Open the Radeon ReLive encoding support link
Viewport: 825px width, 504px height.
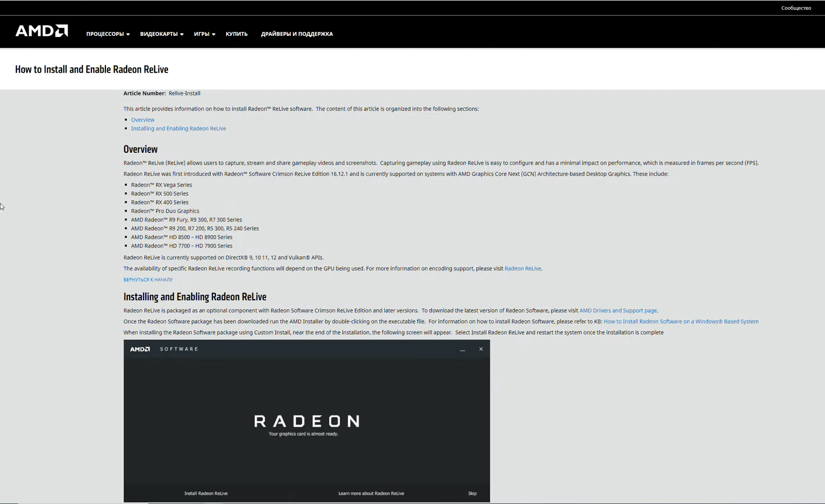[523, 268]
